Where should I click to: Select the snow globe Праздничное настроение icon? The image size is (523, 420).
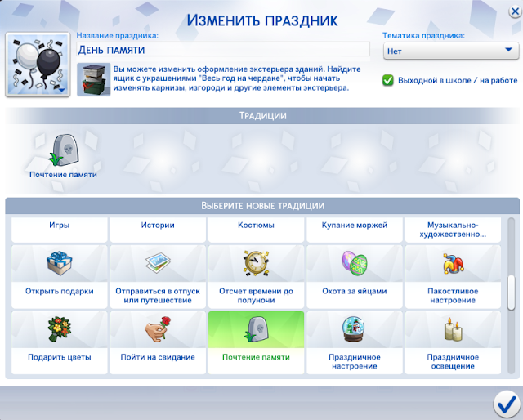click(355, 329)
